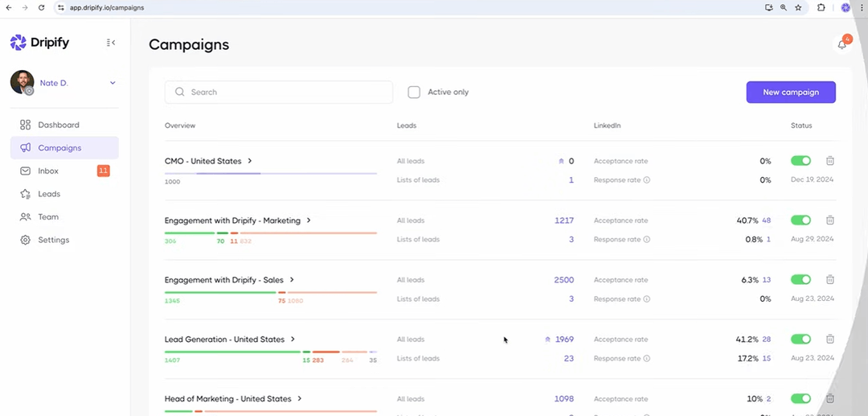Click Response rate info icon for CMO row
Image resolution: width=868 pixels, height=416 pixels.
pyautogui.click(x=646, y=180)
